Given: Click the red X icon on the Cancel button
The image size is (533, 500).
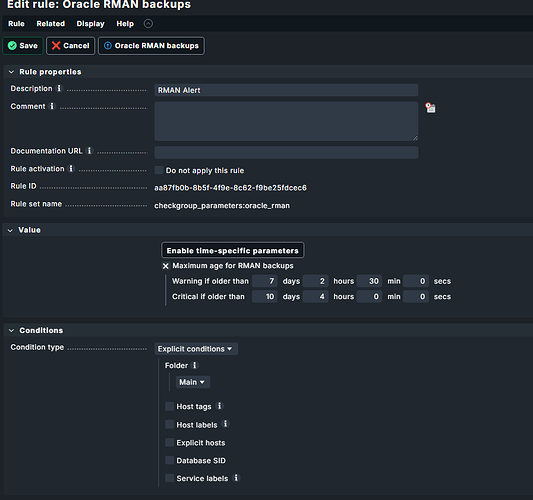Looking at the screenshot, I should pyautogui.click(x=56, y=46).
